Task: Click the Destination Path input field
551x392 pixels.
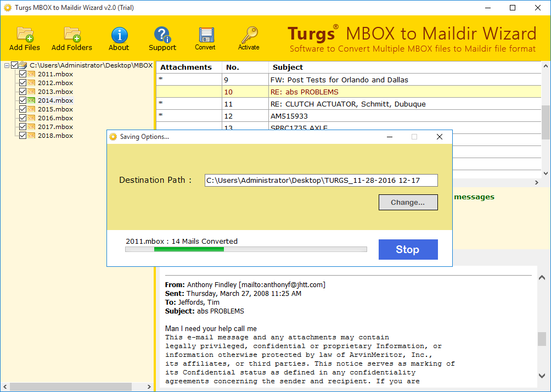Action: tap(321, 181)
